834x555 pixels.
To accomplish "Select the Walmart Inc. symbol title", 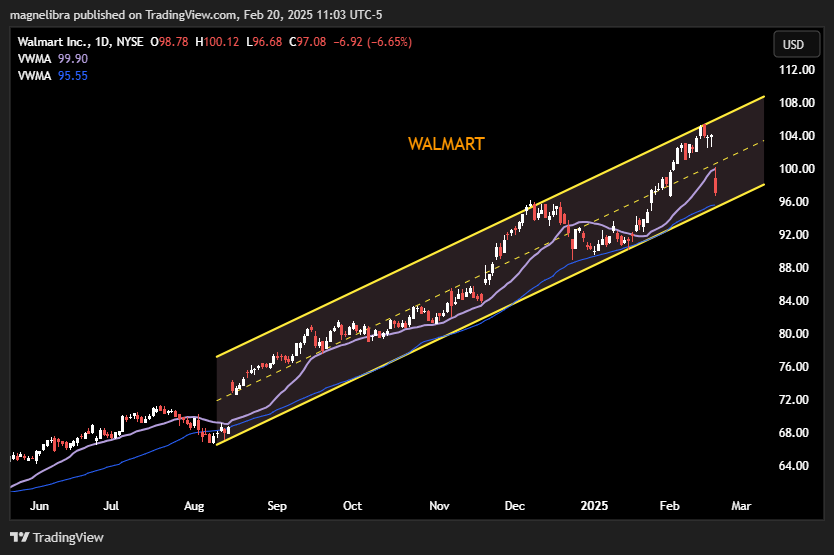I will [x=80, y=42].
